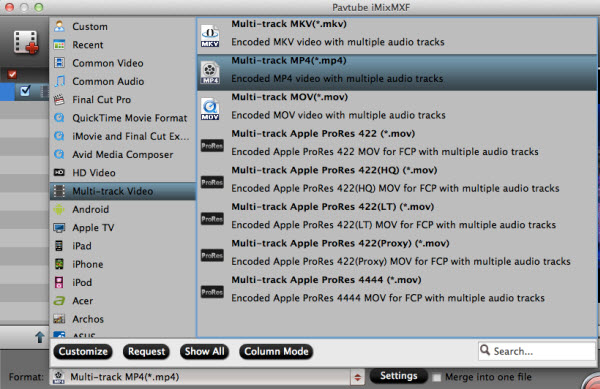
Task: Select Recent category
Action: click(122, 45)
